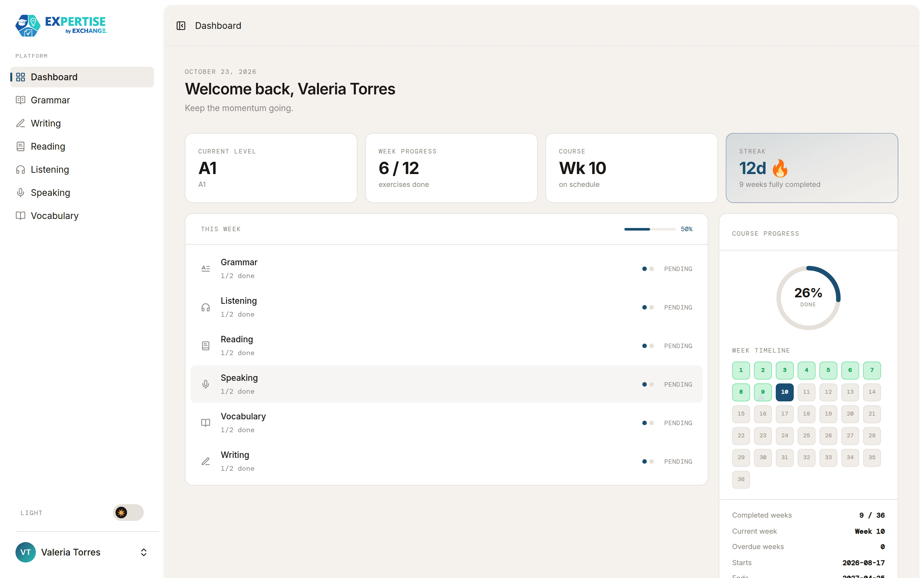Click the pencil icon in Writing task row
The height and width of the screenshot is (578, 924).
click(205, 461)
